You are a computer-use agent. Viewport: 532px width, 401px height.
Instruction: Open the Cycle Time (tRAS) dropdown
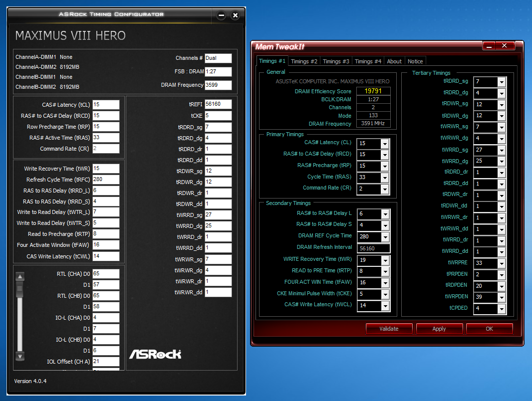[x=385, y=178]
